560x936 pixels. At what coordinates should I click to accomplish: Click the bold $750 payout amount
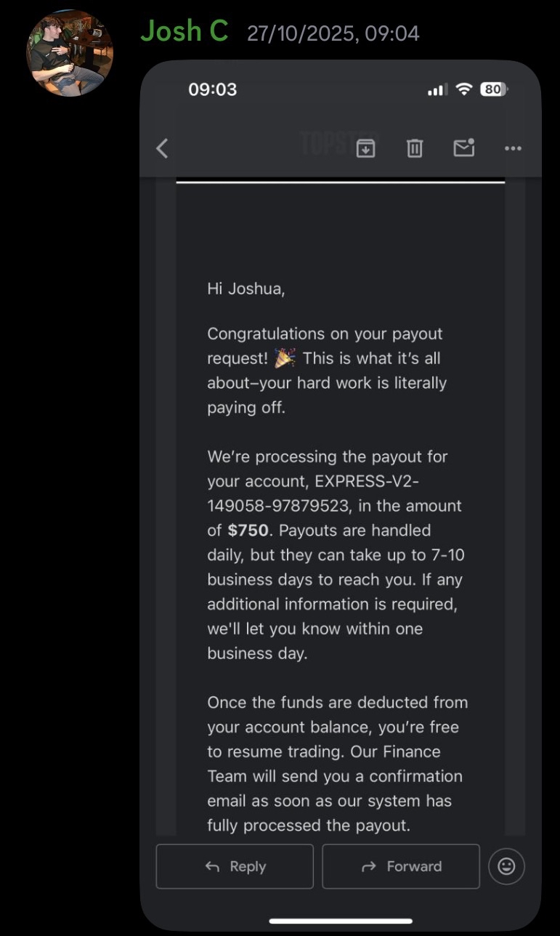point(248,530)
